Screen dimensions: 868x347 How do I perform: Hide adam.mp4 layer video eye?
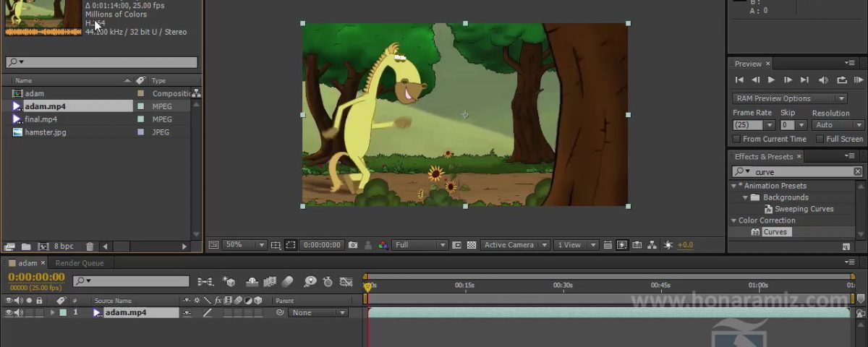9,313
